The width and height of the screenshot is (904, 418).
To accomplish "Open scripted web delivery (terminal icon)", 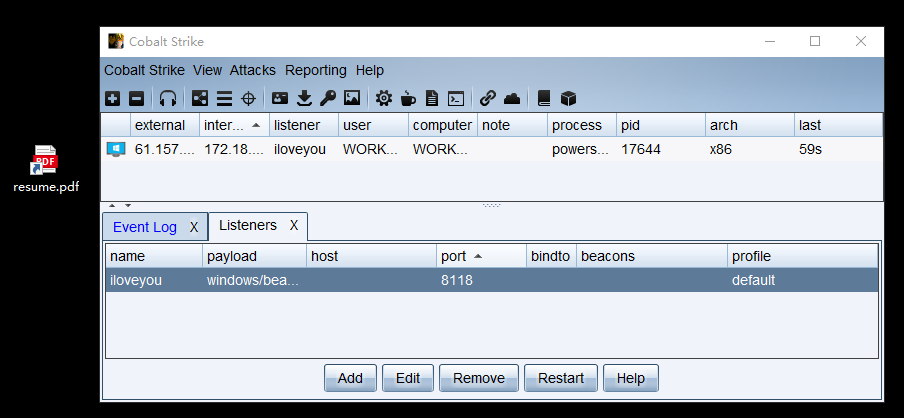I will [x=456, y=99].
